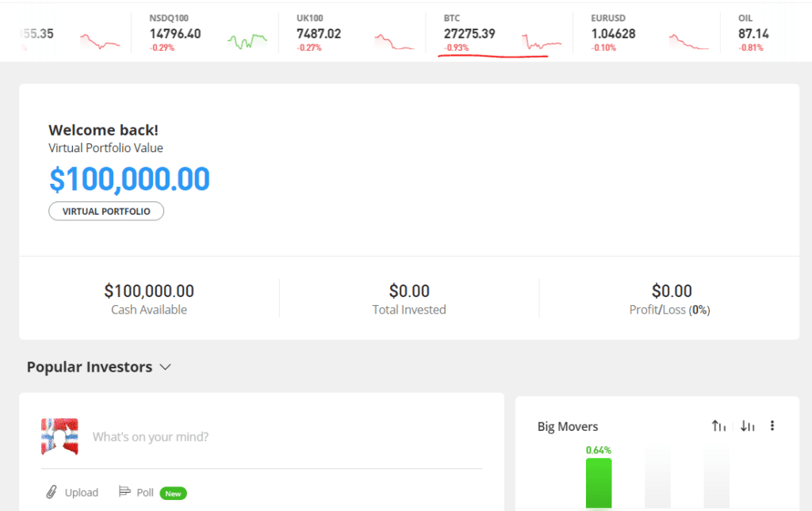
Task: Click the "What's on your mind?" field
Action: point(151,437)
